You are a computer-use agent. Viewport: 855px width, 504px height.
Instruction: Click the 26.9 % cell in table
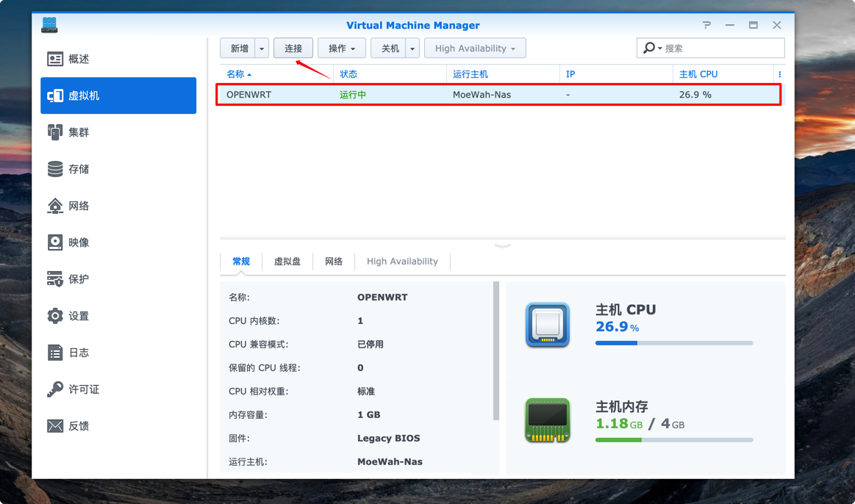pyautogui.click(x=695, y=95)
